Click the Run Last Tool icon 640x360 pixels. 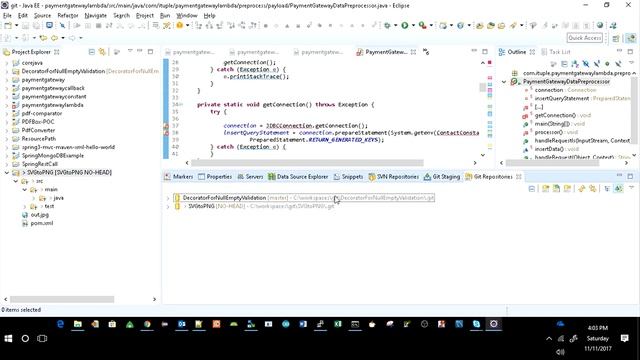[x=422, y=25]
